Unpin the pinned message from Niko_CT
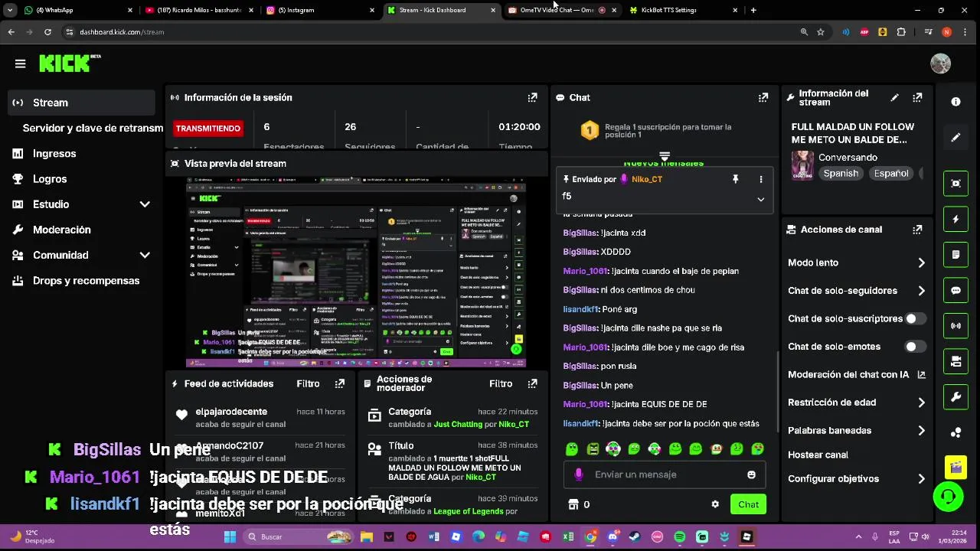This screenshot has width=980, height=551. (735, 179)
